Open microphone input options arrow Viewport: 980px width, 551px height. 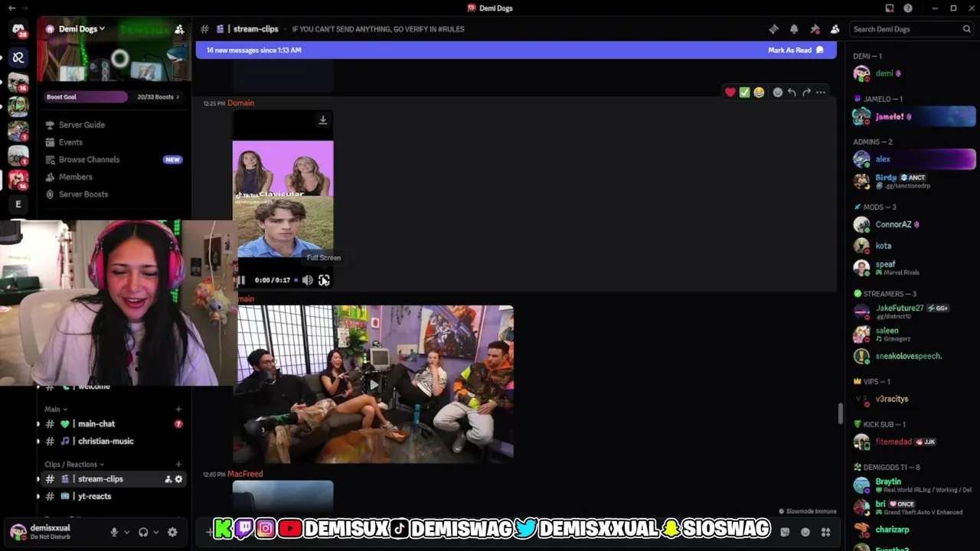(127, 532)
